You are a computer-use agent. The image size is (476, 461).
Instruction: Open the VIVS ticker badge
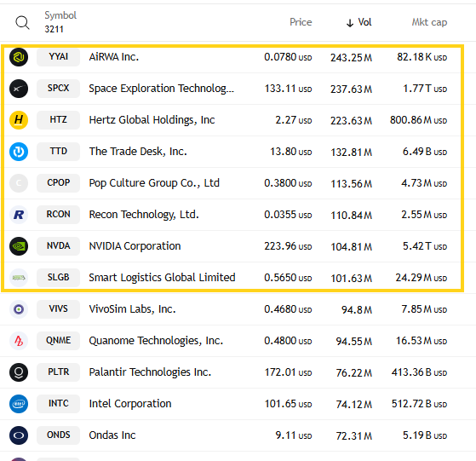pos(58,308)
